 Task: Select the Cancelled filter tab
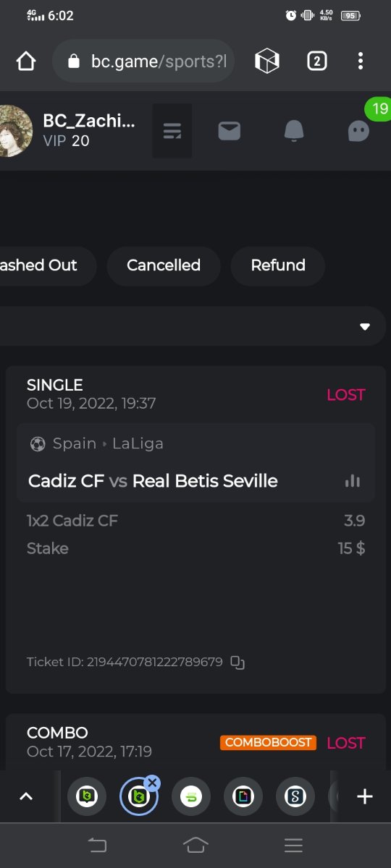(164, 265)
